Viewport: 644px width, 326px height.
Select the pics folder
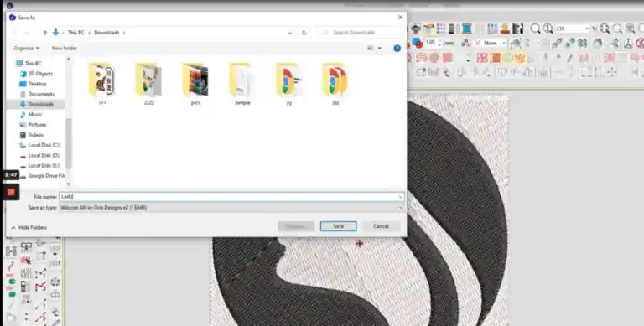pyautogui.click(x=195, y=84)
